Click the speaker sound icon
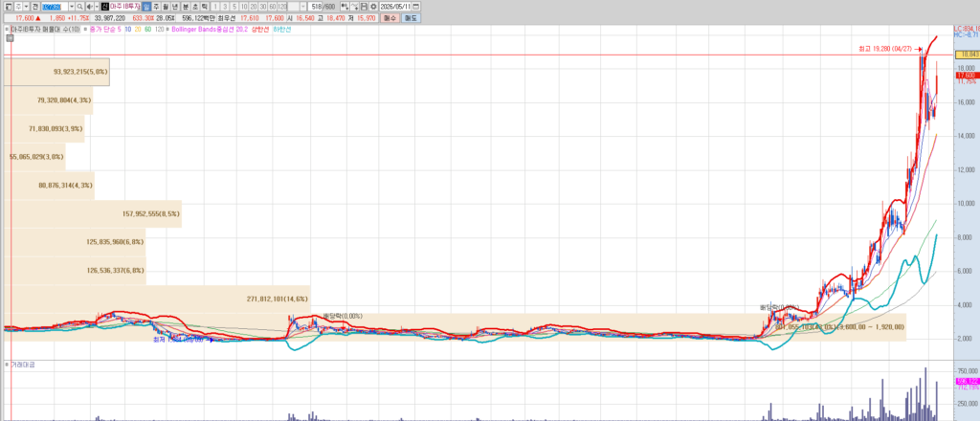The image size is (980, 421). [89, 7]
